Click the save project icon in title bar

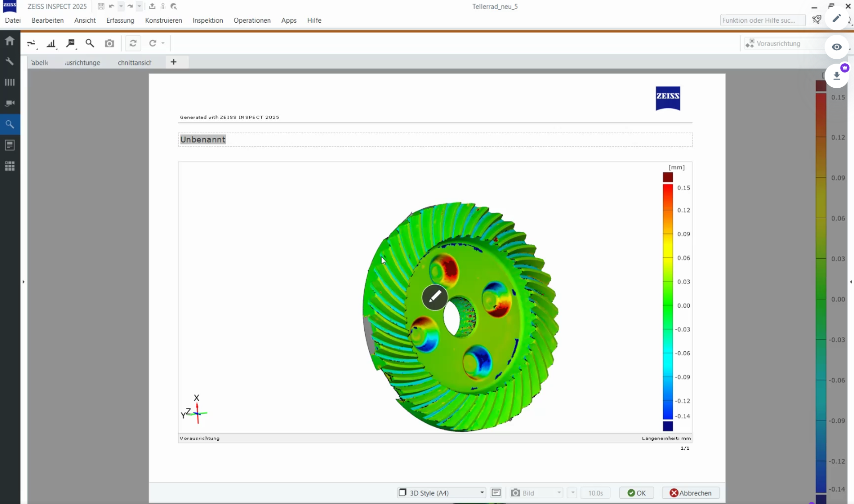pyautogui.click(x=101, y=6)
